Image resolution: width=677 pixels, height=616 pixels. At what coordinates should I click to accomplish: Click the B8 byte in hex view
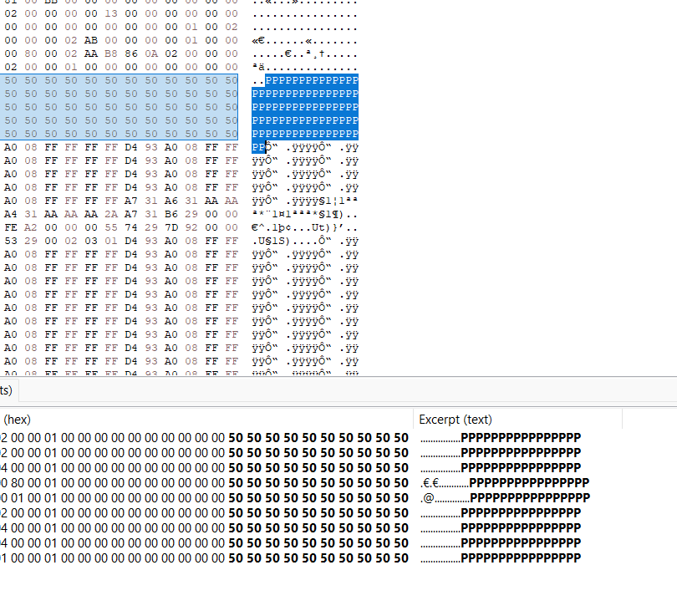pos(111,53)
